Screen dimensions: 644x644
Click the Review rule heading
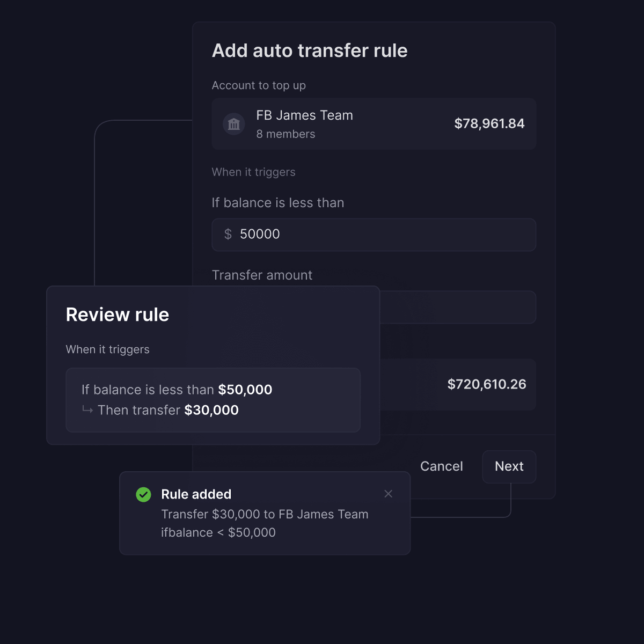pos(118,314)
